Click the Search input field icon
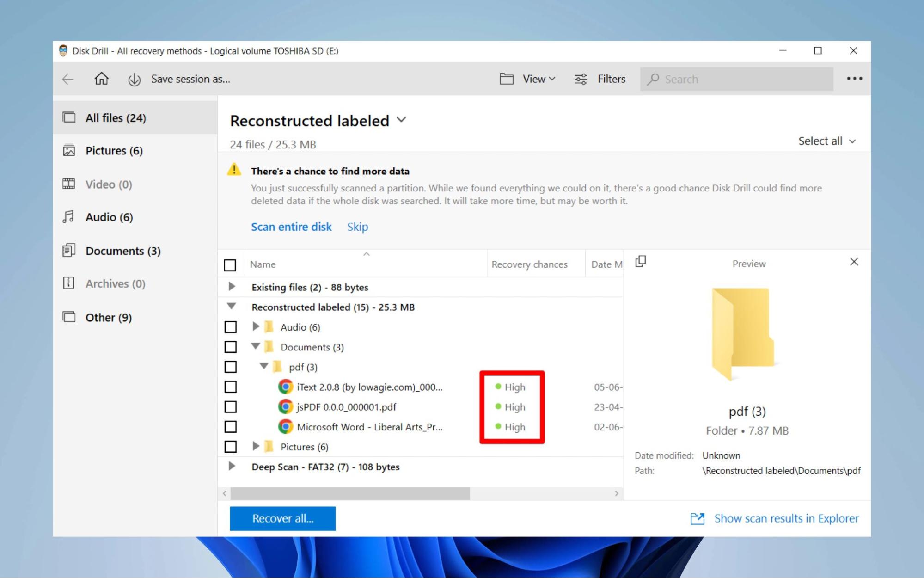This screenshot has height=578, width=924. pyautogui.click(x=655, y=79)
